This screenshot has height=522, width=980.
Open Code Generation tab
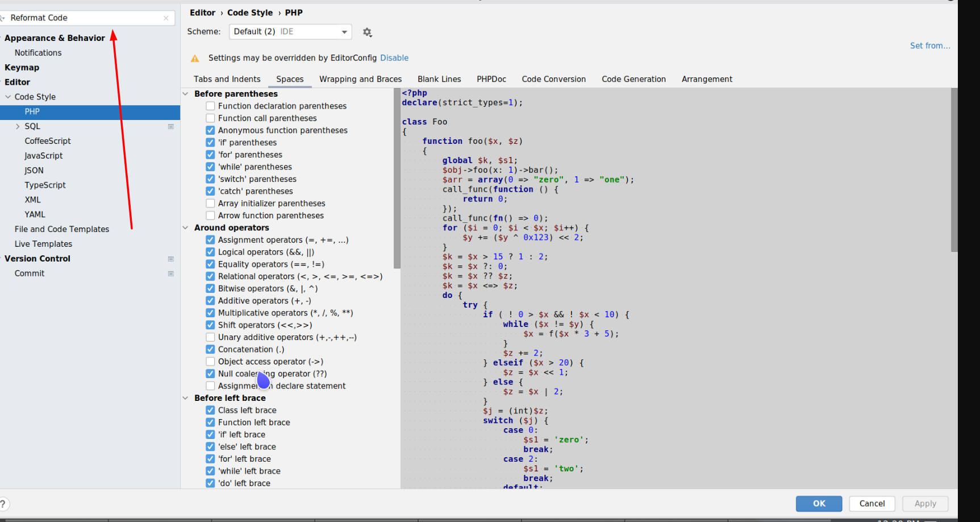[x=633, y=79]
